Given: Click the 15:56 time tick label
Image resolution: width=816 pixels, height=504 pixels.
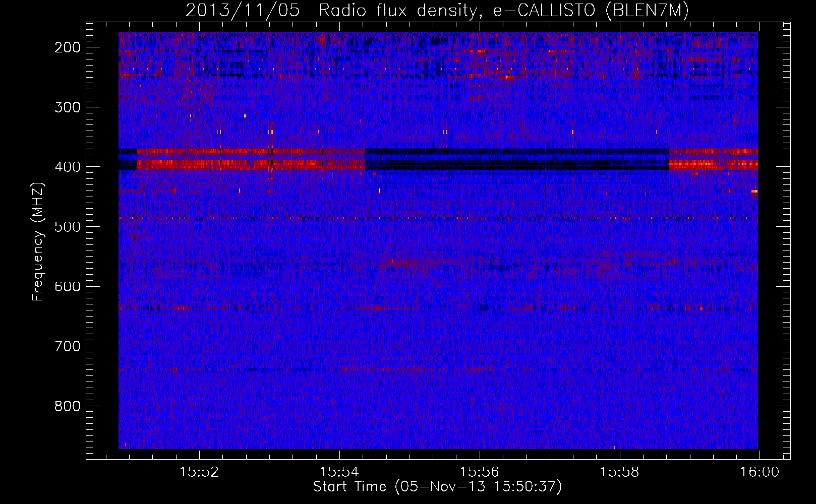Looking at the screenshot, I should pos(480,472).
